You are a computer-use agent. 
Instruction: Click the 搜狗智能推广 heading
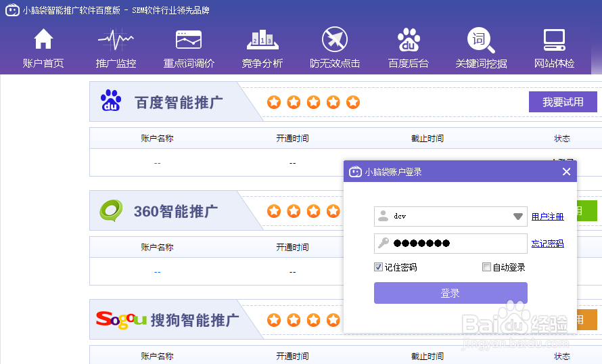pyautogui.click(x=195, y=320)
